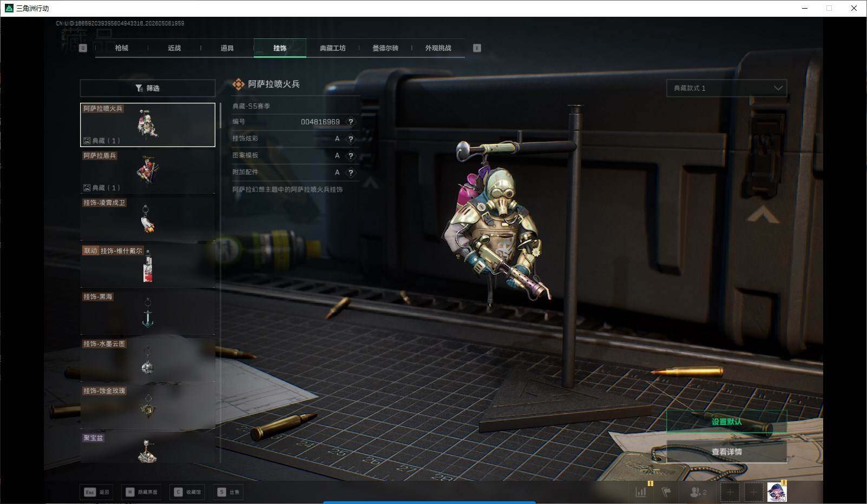Select the 阿萨拉喷火兵 charm card

148,125
